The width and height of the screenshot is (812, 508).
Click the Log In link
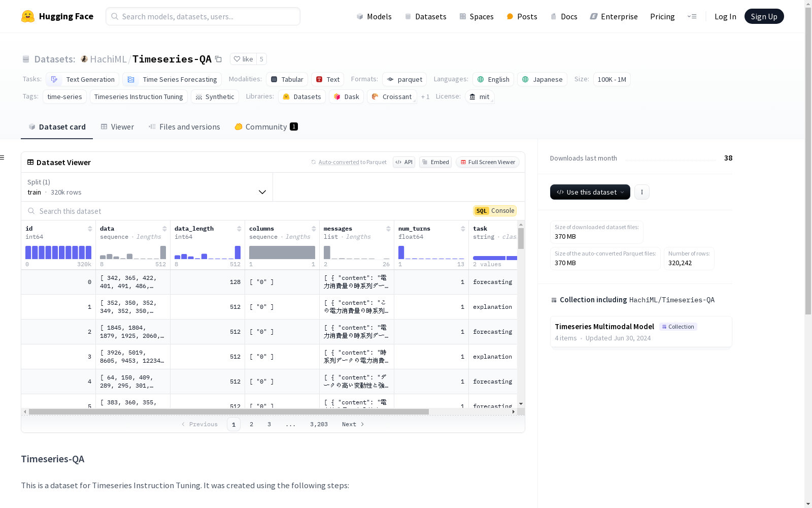[x=725, y=16]
